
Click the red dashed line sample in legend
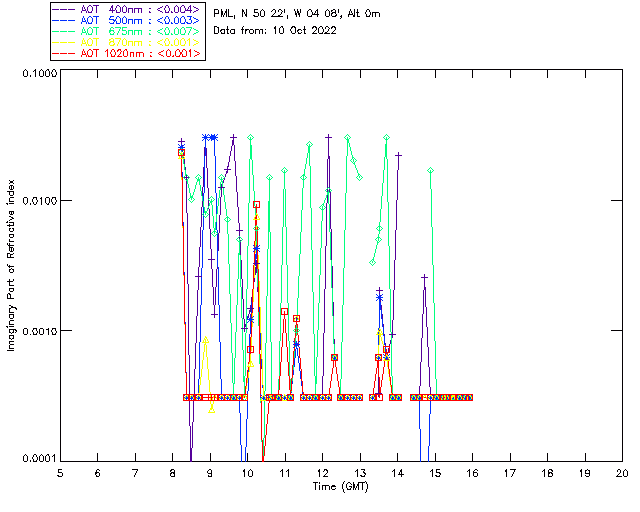coord(64,53)
